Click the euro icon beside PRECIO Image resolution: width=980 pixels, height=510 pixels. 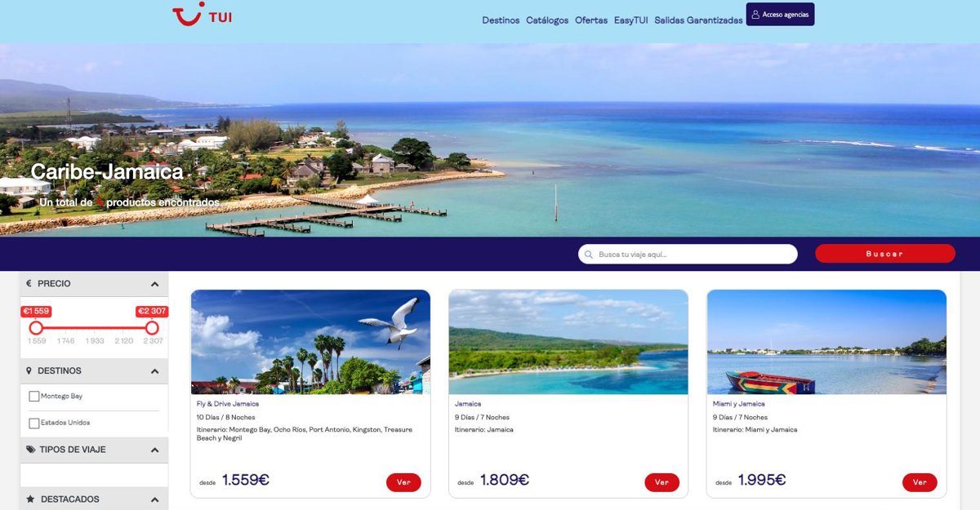point(29,284)
